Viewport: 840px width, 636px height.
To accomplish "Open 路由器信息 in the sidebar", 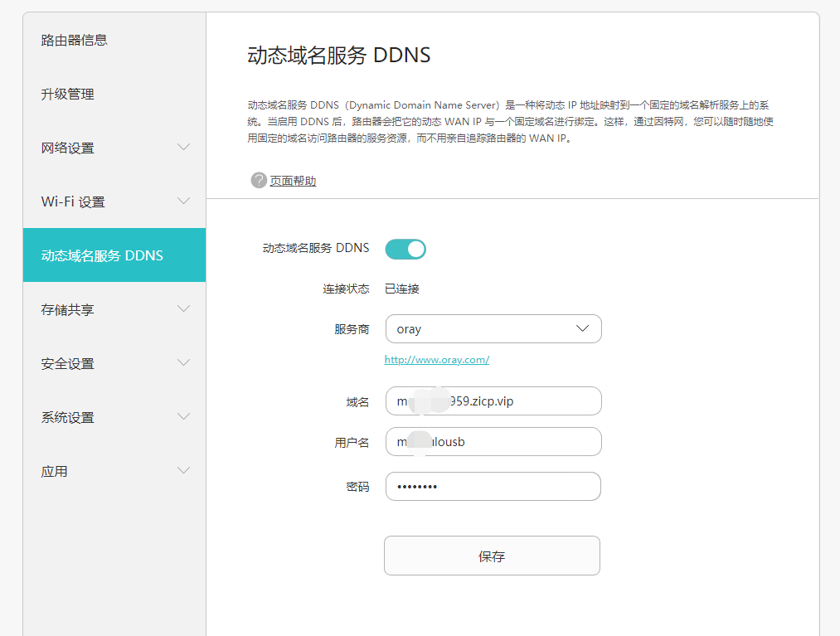I will coord(75,40).
